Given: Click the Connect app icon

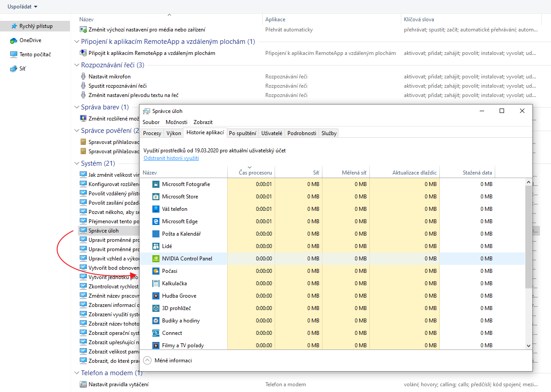Looking at the screenshot, I should [x=155, y=333].
